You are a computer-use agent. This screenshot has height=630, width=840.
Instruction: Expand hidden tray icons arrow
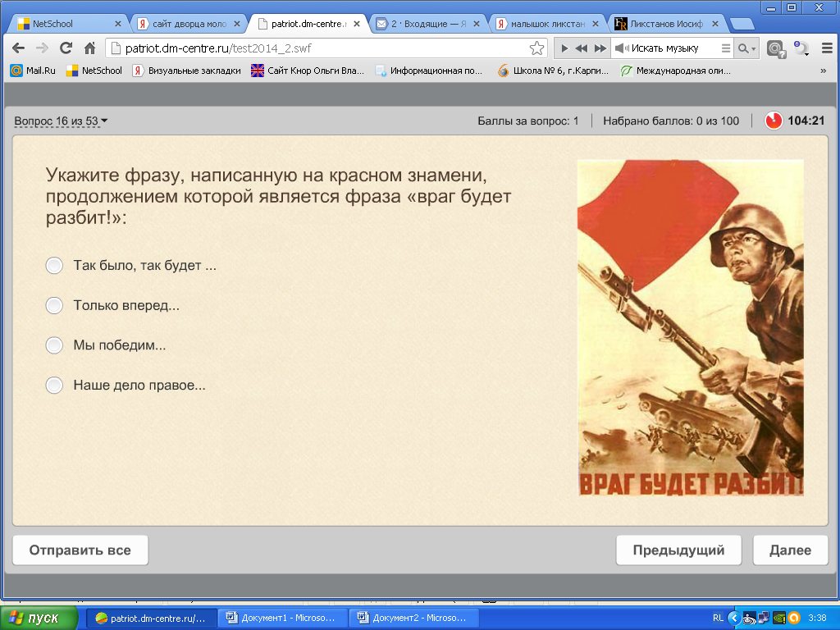(x=734, y=619)
